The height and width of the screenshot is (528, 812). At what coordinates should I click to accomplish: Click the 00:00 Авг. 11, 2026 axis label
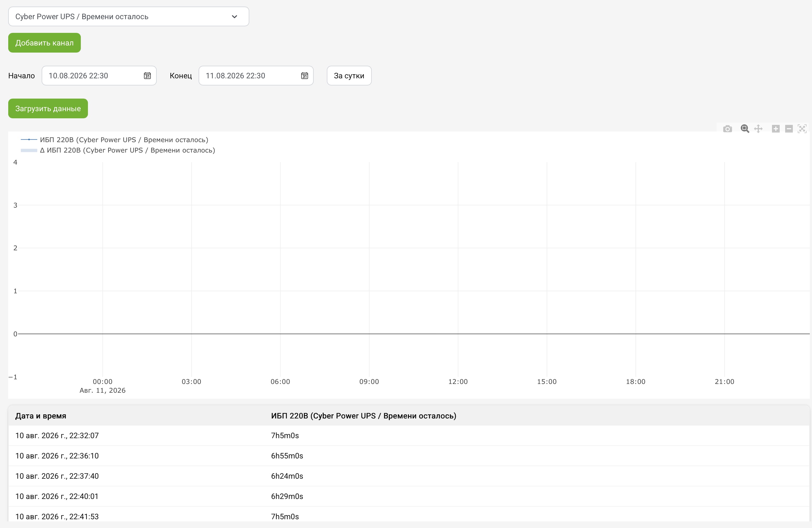[x=102, y=386]
